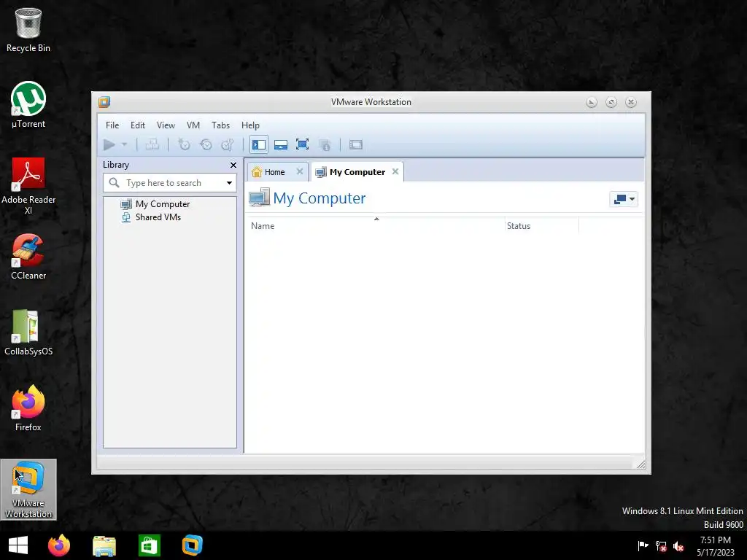Image resolution: width=747 pixels, height=560 pixels.
Task: Click the Revert to Snapshot icon
Action: tap(206, 144)
